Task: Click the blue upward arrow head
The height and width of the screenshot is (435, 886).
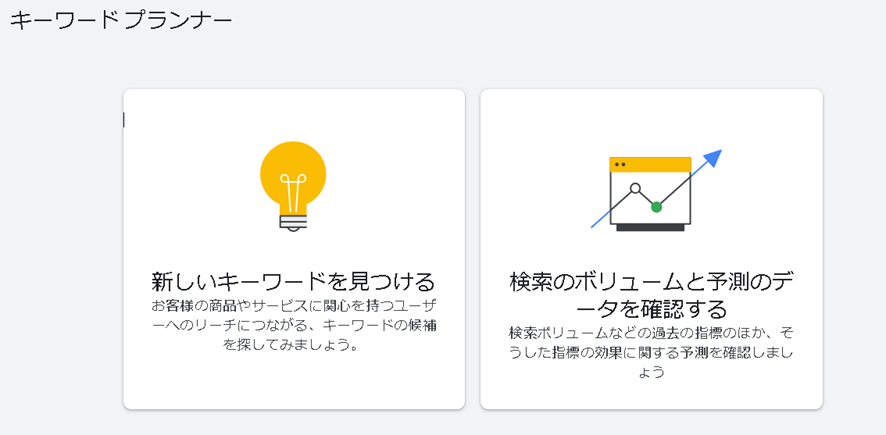Action: (x=714, y=158)
